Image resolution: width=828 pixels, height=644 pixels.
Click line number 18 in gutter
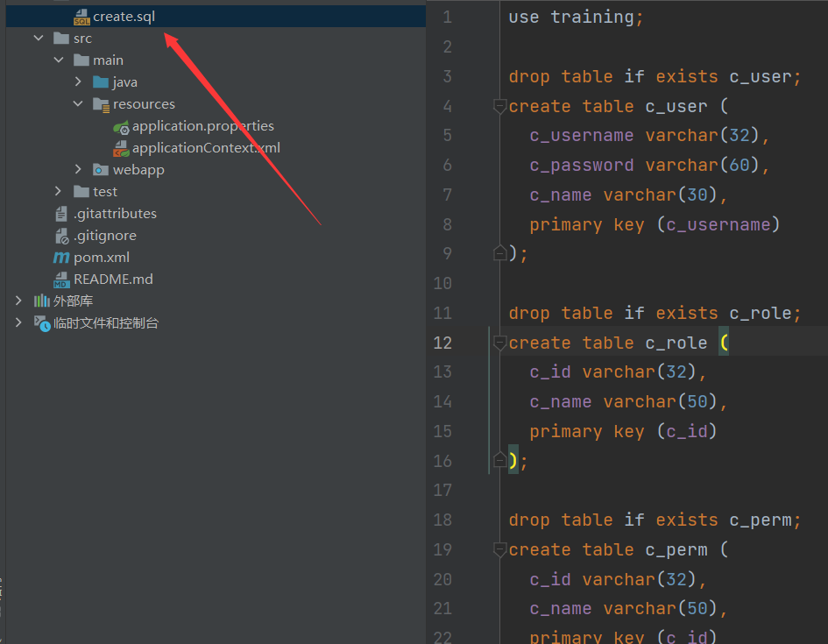point(442,520)
